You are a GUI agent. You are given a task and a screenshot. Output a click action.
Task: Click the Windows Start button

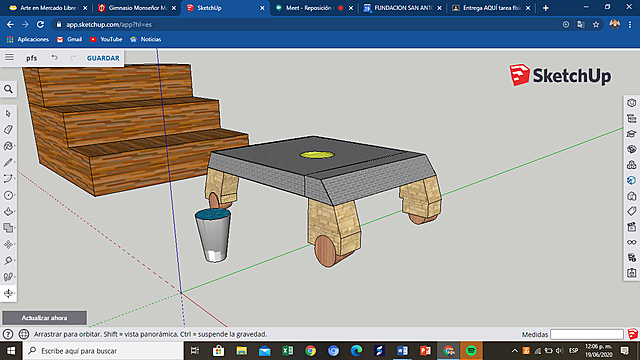point(11,351)
